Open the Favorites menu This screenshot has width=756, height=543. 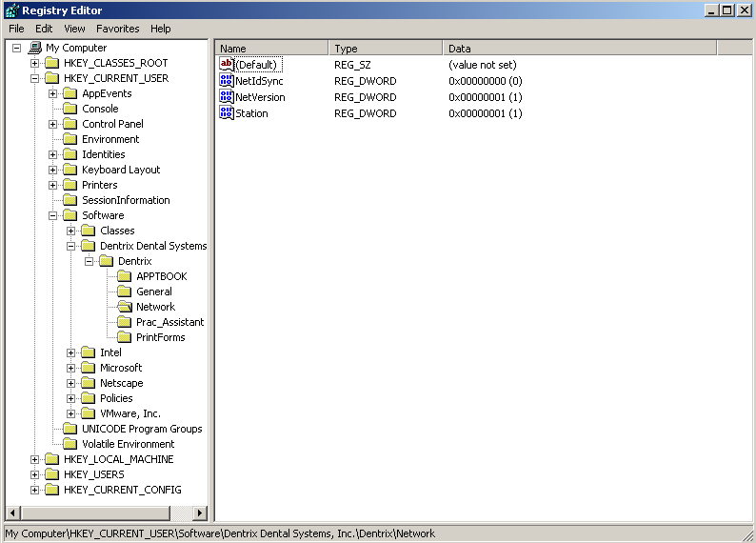118,29
